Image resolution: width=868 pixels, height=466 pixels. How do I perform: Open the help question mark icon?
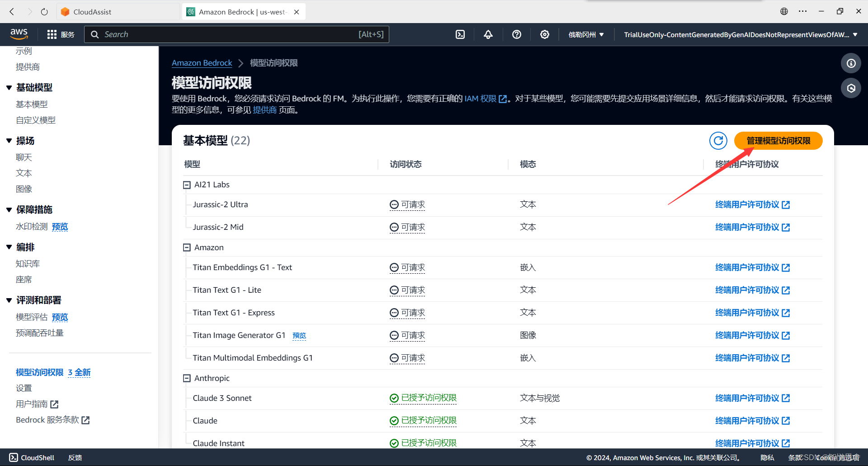(x=517, y=34)
